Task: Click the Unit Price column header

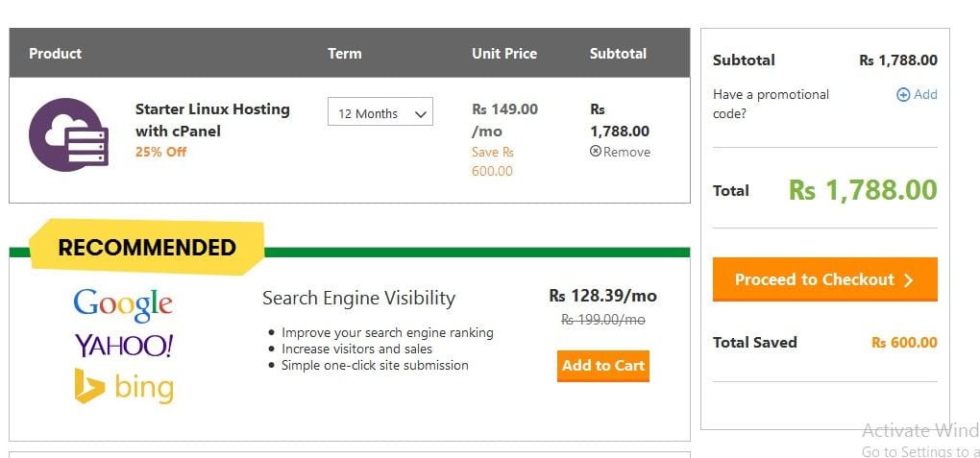Action: (504, 54)
